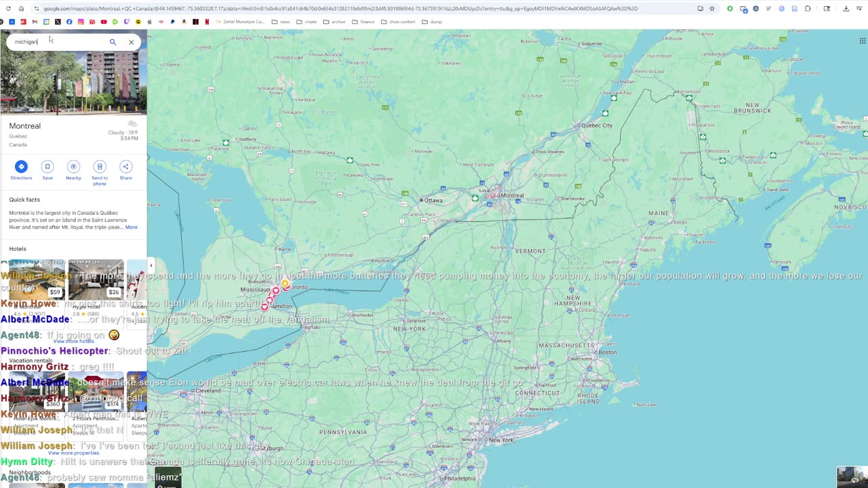The width and height of the screenshot is (868, 488).
Task: Open the Google apps grid
Action: [x=862, y=41]
